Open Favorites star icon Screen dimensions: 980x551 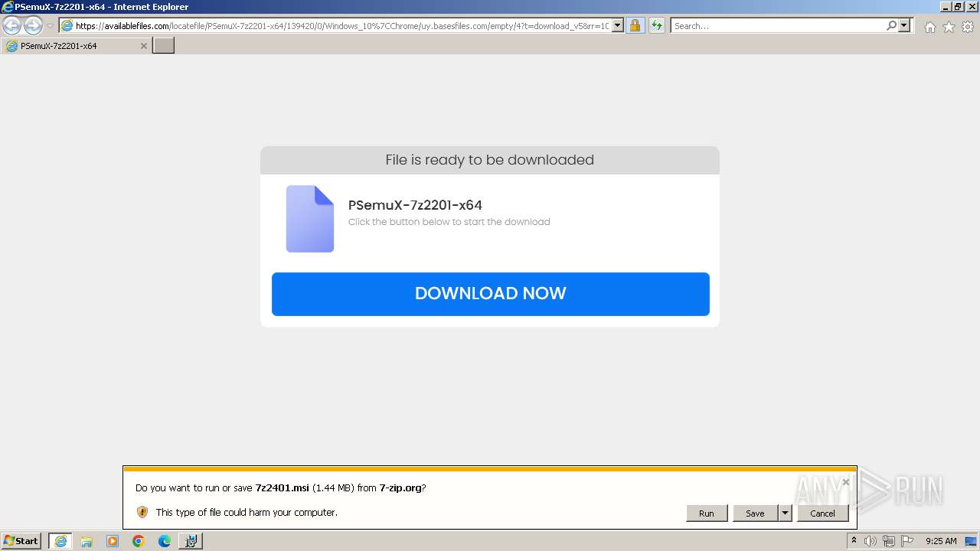tap(949, 27)
